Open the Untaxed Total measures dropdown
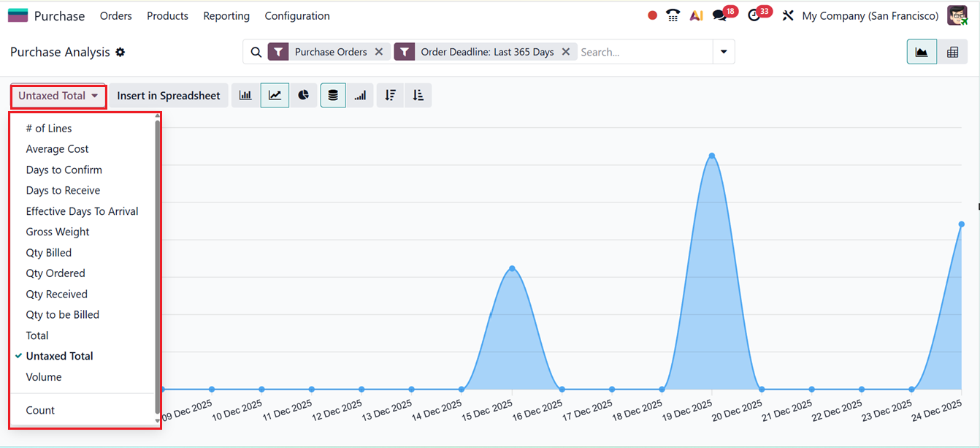Image resolution: width=980 pixels, height=448 pixels. 58,96
